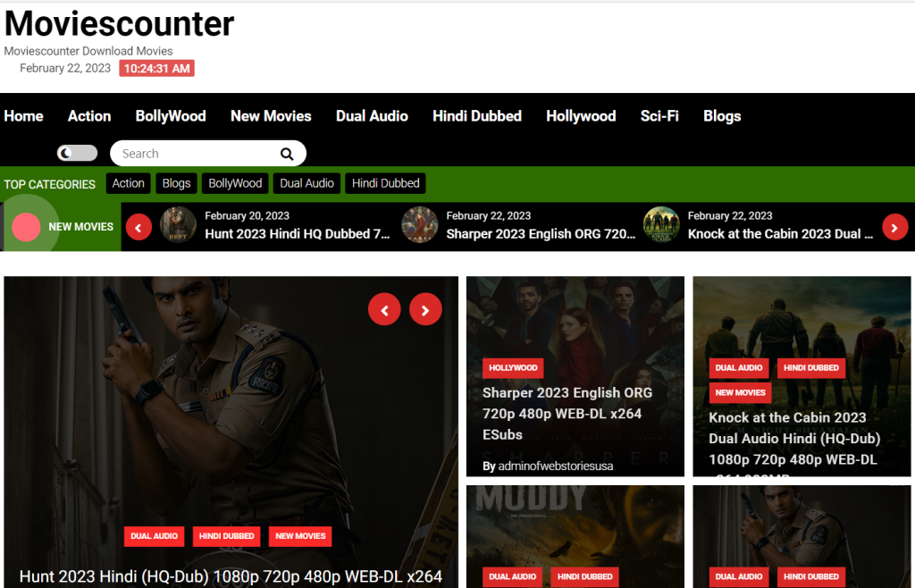Click the 10:24:31 AM clock badge

pyautogui.click(x=157, y=68)
